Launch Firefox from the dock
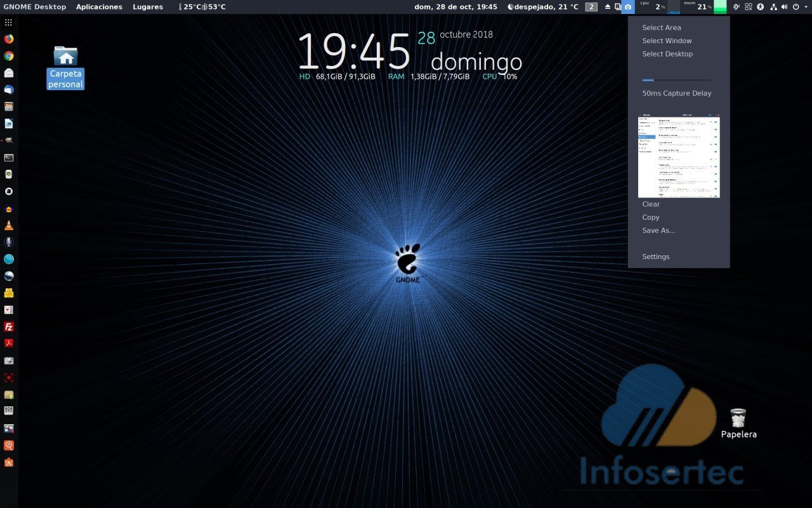This screenshot has height=508, width=812. [9, 39]
